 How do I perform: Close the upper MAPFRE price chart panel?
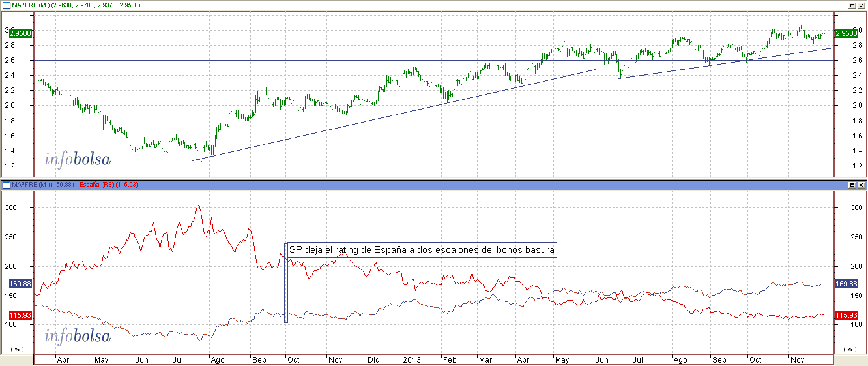(x=861, y=5)
